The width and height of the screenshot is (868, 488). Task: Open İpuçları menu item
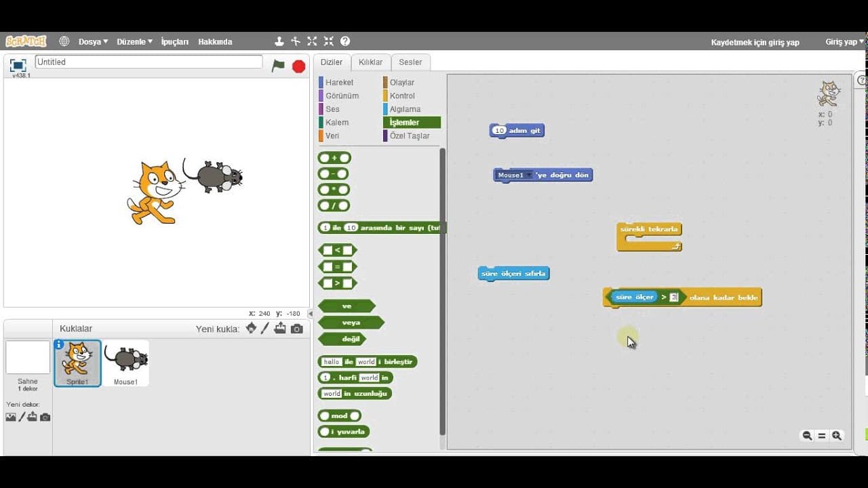[175, 41]
